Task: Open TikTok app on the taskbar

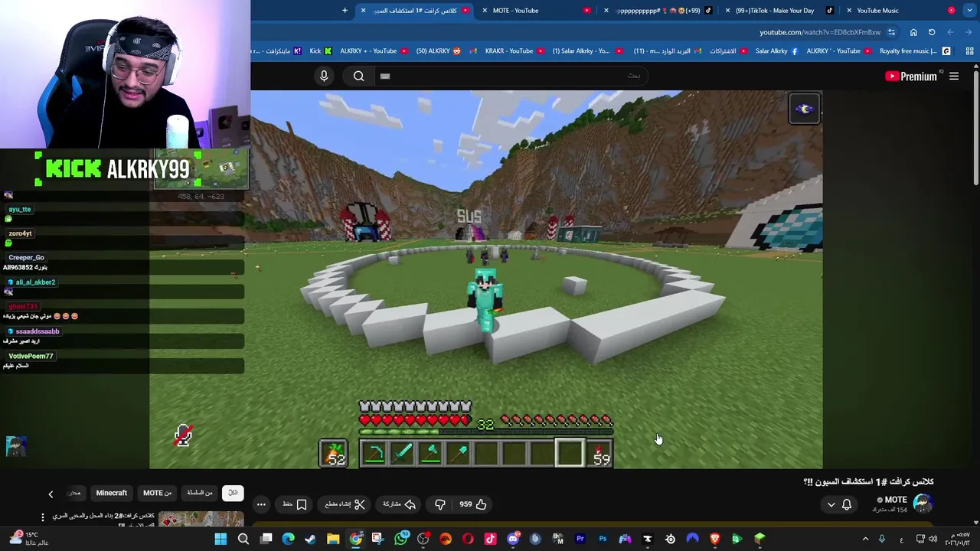Action: [x=490, y=540]
